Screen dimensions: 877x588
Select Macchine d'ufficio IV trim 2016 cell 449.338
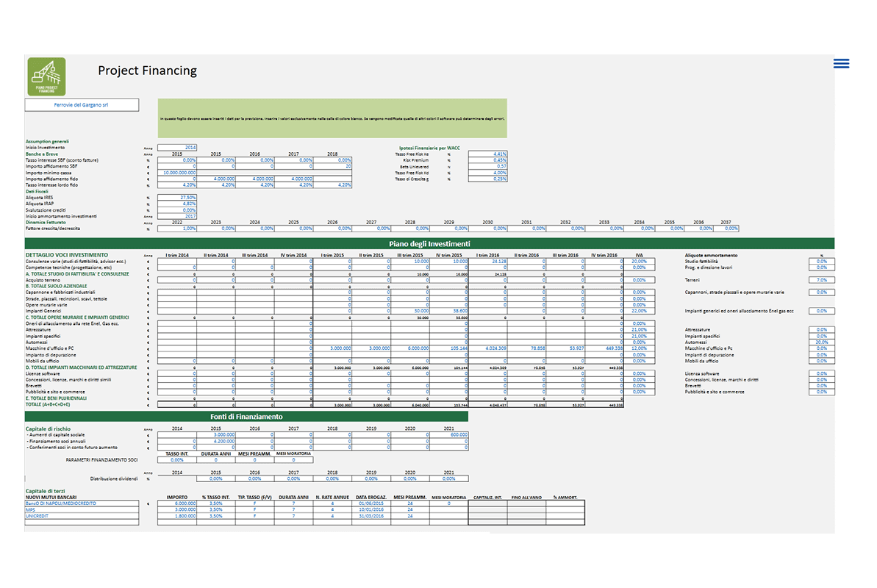604,348
